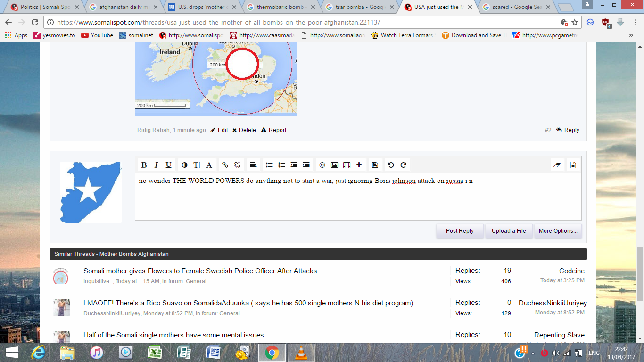This screenshot has height=362, width=644.
Task: Open the Somalia flag avatar image
Action: (91, 192)
